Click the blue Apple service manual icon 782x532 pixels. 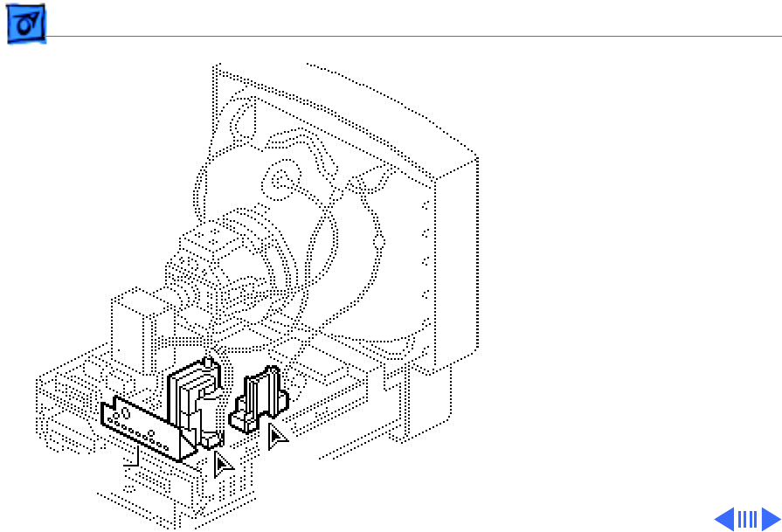(x=26, y=24)
